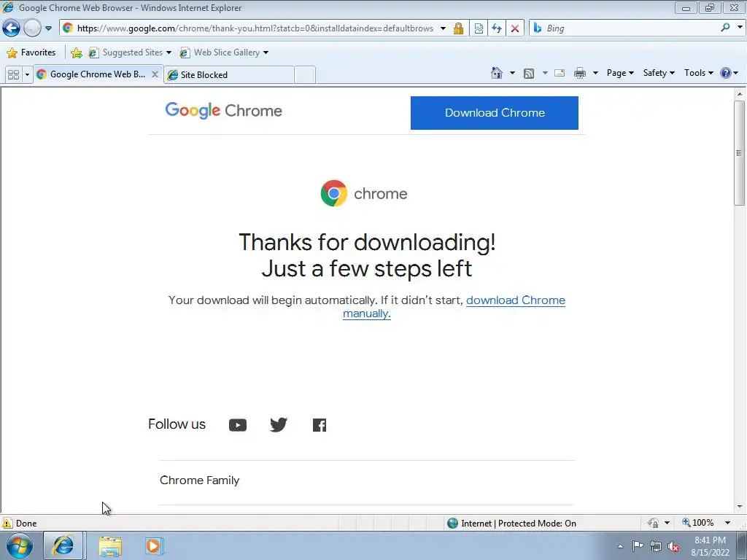Click the Compatibility View icon
The image size is (747, 560).
[x=479, y=28]
